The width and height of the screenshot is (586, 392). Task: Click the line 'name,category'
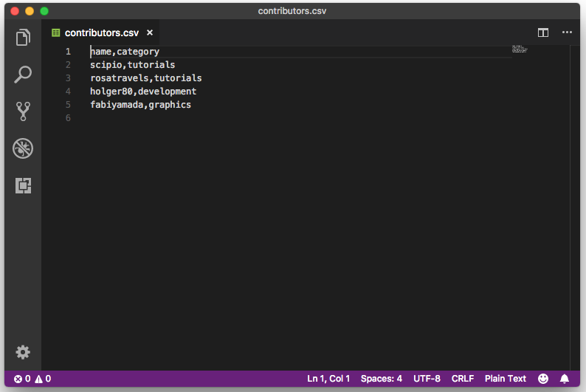pyautogui.click(x=125, y=52)
